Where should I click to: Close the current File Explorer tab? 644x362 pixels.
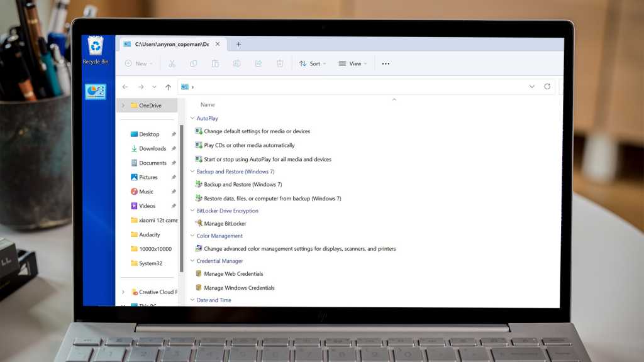tap(218, 44)
